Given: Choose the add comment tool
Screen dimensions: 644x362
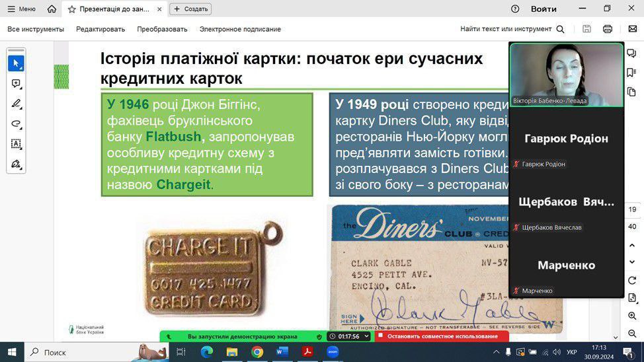Looking at the screenshot, I should [16, 84].
